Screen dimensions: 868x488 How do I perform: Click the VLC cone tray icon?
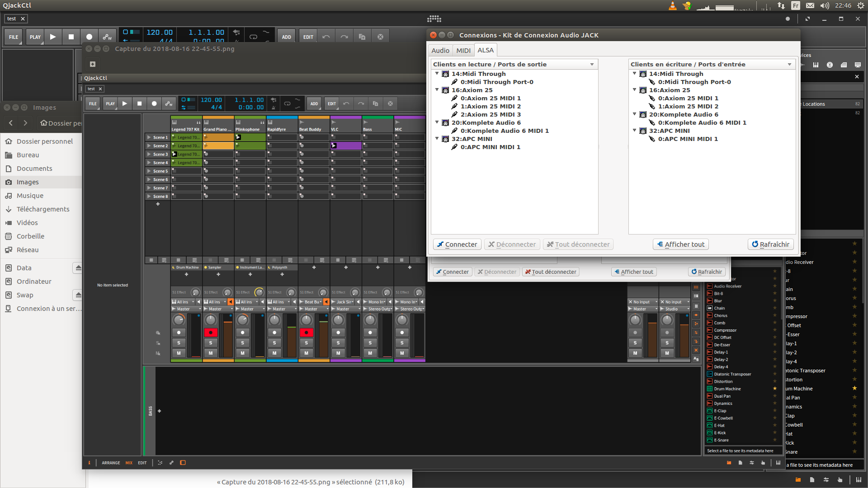coord(673,5)
